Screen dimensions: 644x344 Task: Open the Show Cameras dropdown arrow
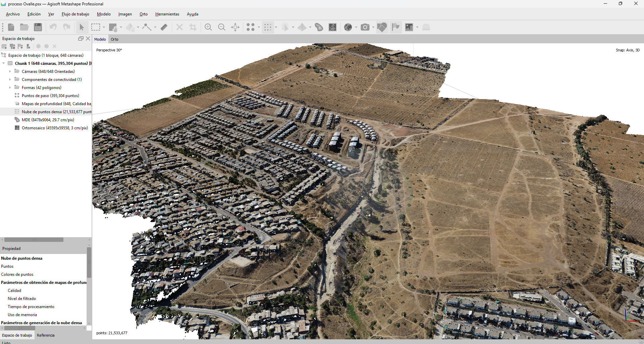pyautogui.click(x=373, y=27)
